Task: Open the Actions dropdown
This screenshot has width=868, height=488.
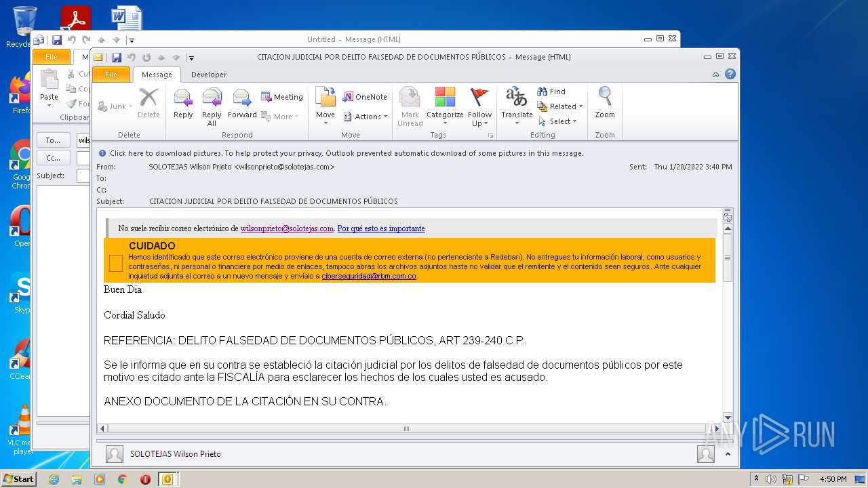Action: [x=365, y=117]
